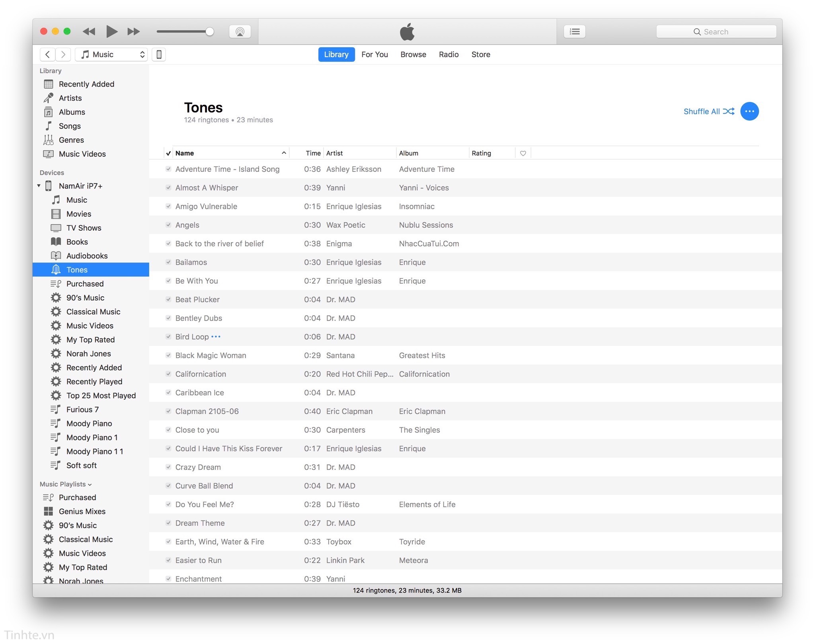Select Audiobooks under the device
815x644 pixels.
pos(87,256)
